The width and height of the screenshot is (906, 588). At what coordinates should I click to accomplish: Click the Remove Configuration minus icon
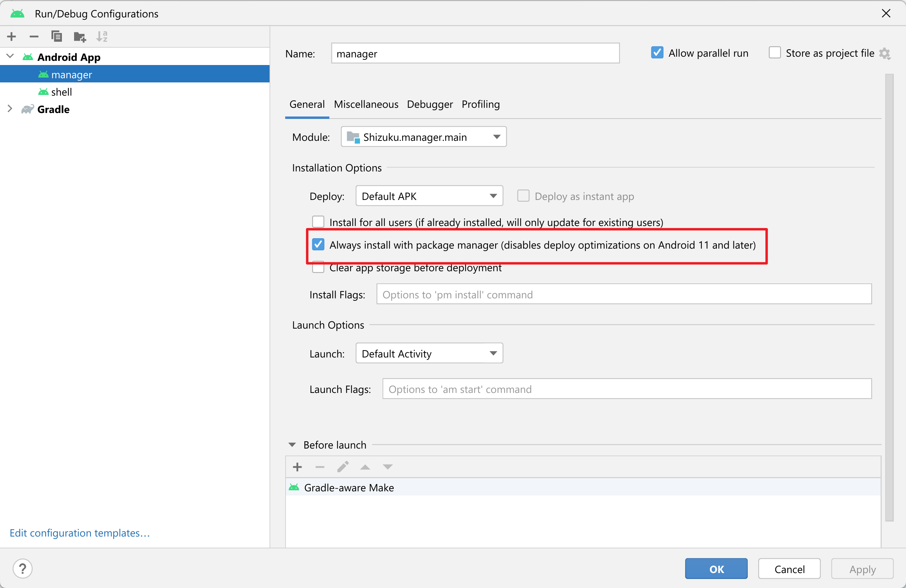[34, 37]
